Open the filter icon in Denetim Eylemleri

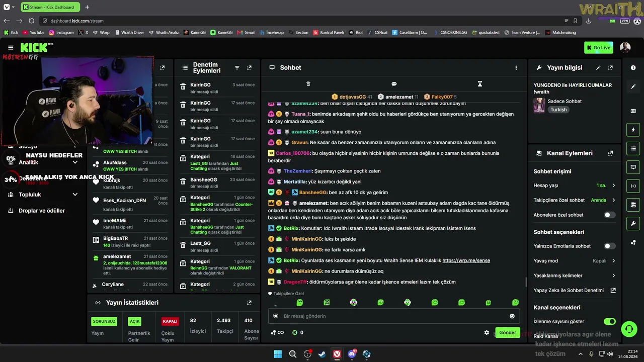tap(237, 68)
